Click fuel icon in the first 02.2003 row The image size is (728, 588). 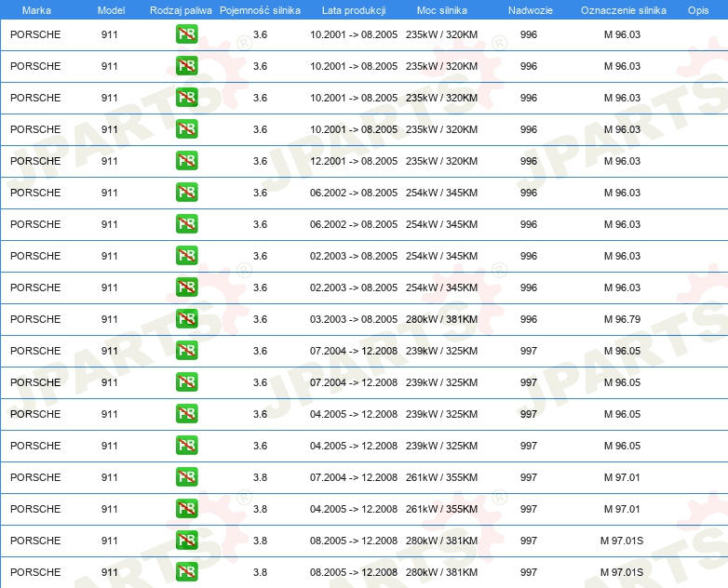tap(186, 255)
